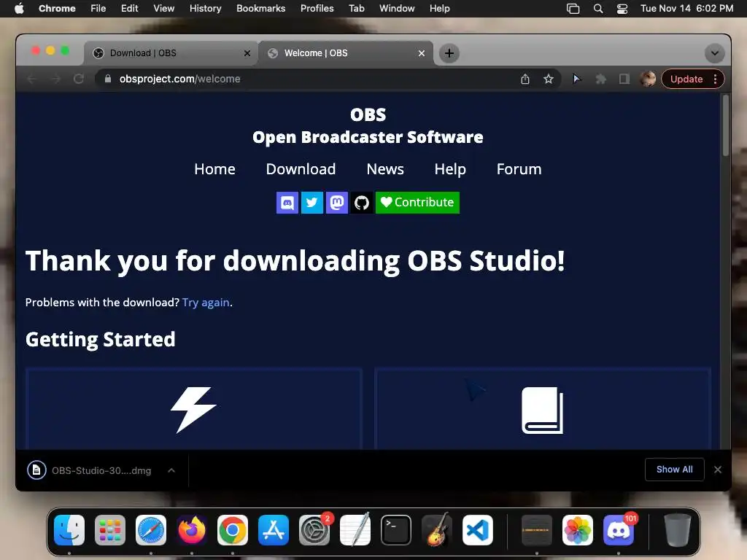Image resolution: width=747 pixels, height=560 pixels.
Task: Open the Help nav link
Action: [450, 169]
